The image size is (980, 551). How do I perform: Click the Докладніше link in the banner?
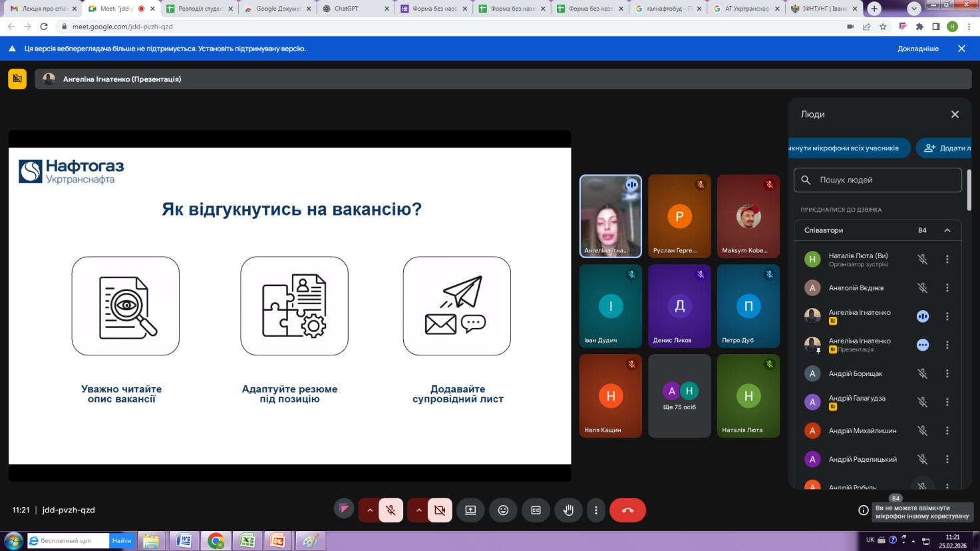click(918, 49)
